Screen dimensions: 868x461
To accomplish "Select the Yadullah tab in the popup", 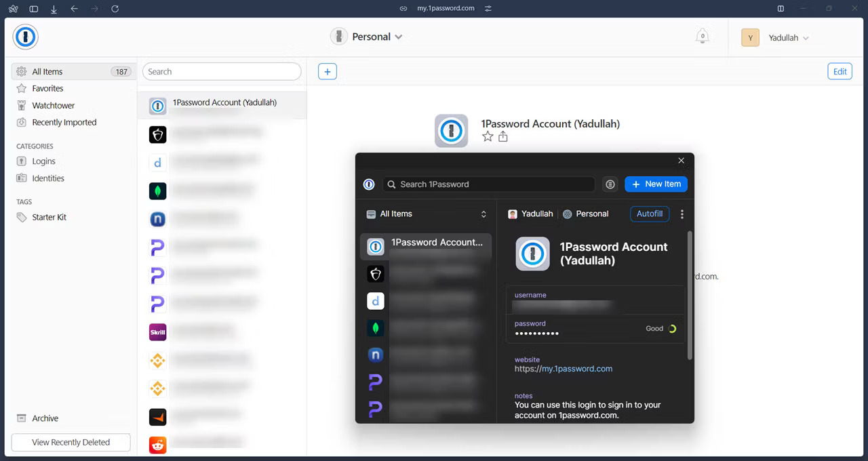I will tap(530, 214).
